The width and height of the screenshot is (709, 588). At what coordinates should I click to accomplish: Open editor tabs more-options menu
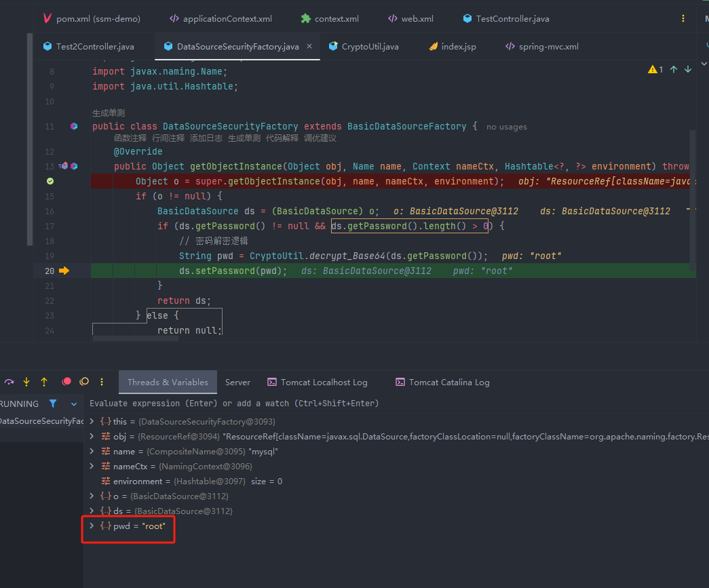point(683,19)
